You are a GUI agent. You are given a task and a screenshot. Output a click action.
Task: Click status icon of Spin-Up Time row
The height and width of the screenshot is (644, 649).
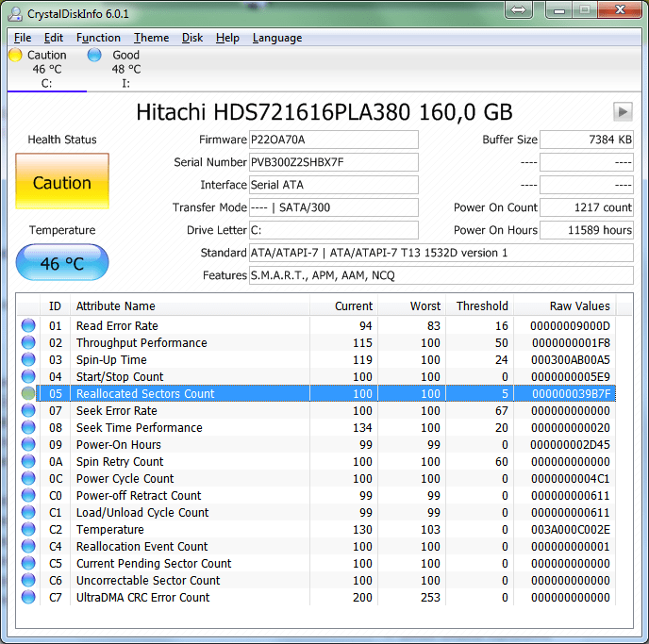click(x=28, y=359)
